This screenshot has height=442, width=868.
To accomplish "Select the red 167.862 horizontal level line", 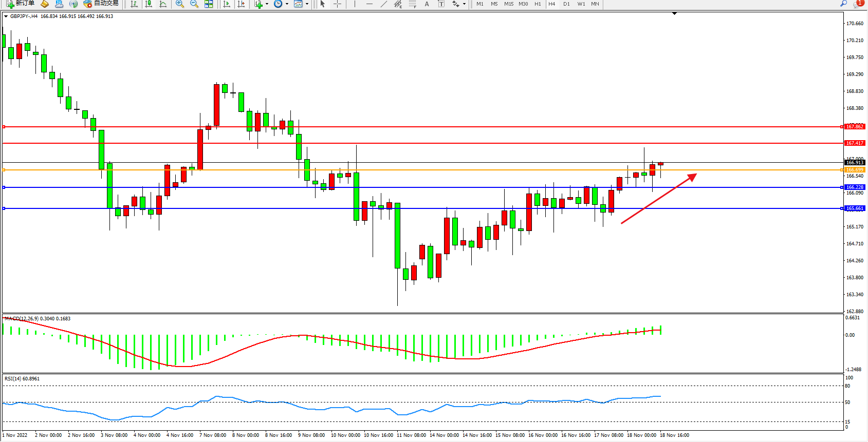I will pyautogui.click(x=411, y=127).
